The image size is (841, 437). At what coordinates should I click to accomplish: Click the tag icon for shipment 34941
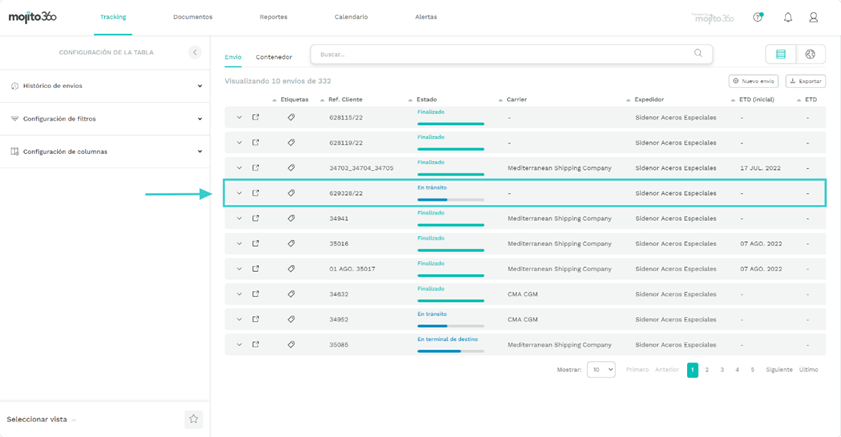coord(291,218)
